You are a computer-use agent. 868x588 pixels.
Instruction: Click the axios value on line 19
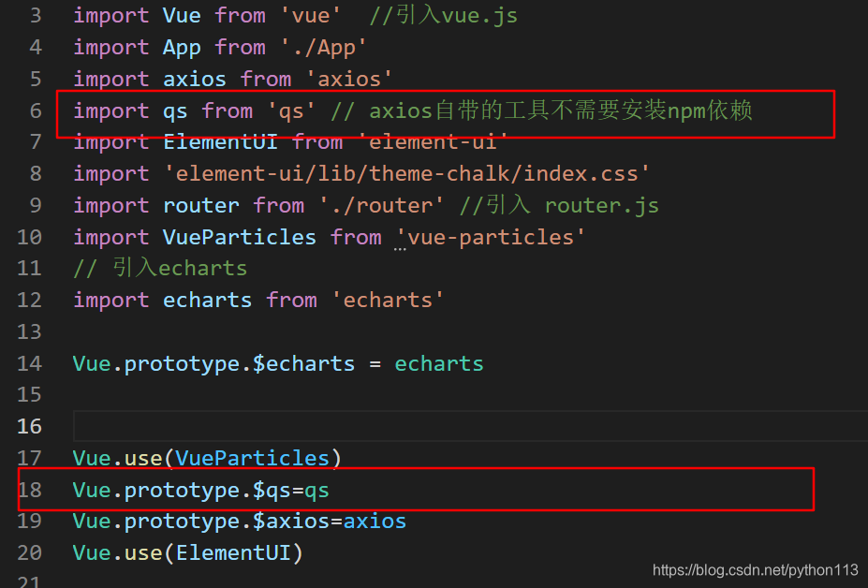tap(375, 521)
